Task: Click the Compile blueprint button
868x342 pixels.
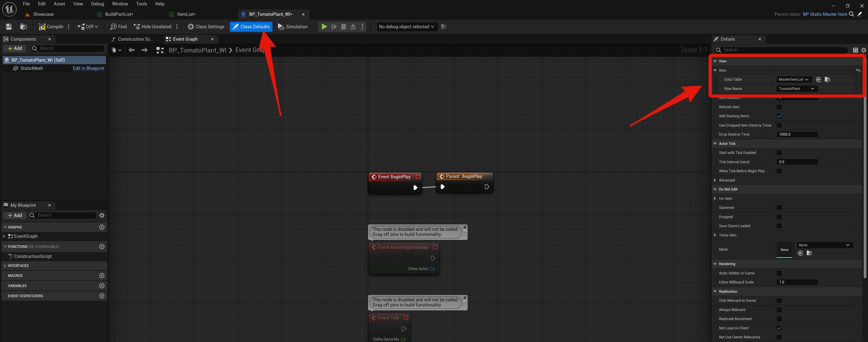Action: tap(51, 27)
